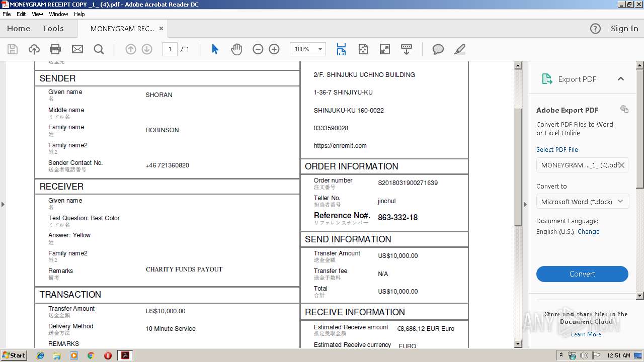Change the document language link
Screen dimensions: 644x362
coord(588,232)
